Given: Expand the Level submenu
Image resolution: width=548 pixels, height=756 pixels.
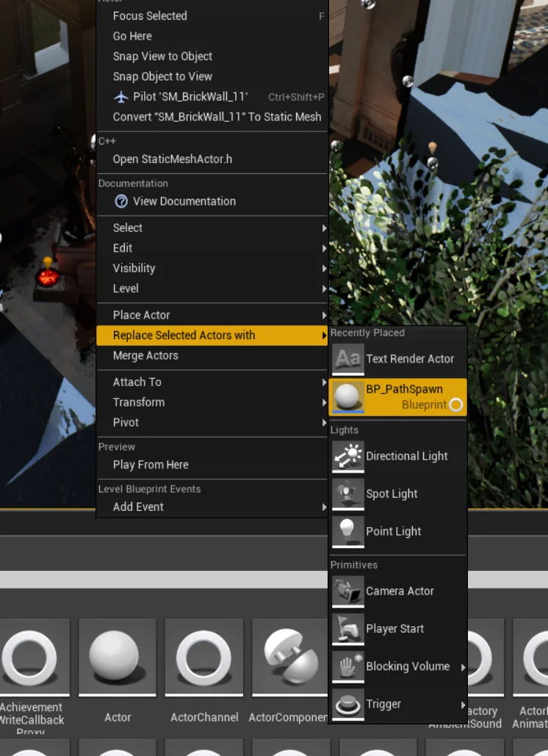Looking at the screenshot, I should coord(212,288).
